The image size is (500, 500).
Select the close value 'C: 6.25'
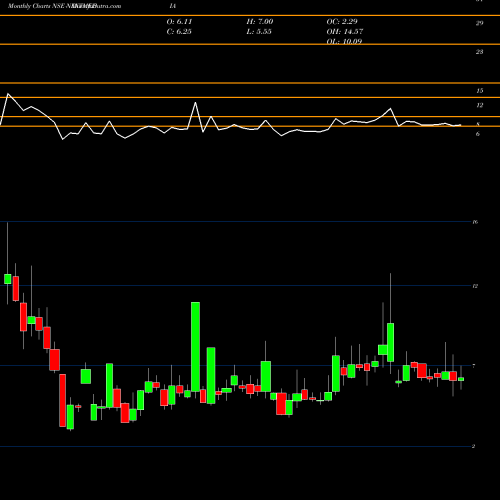point(179,31)
